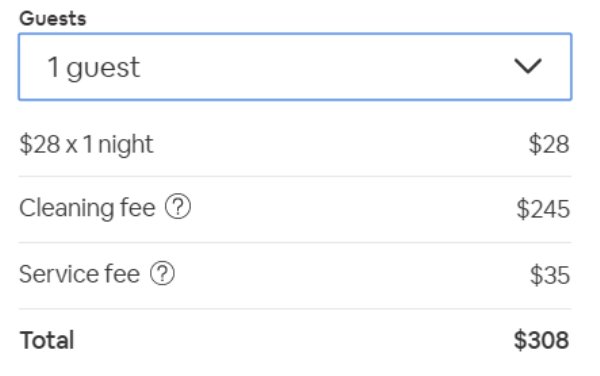Click the '$28 x 1 night' rate text
This screenshot has width=600, height=376.
pos(86,145)
